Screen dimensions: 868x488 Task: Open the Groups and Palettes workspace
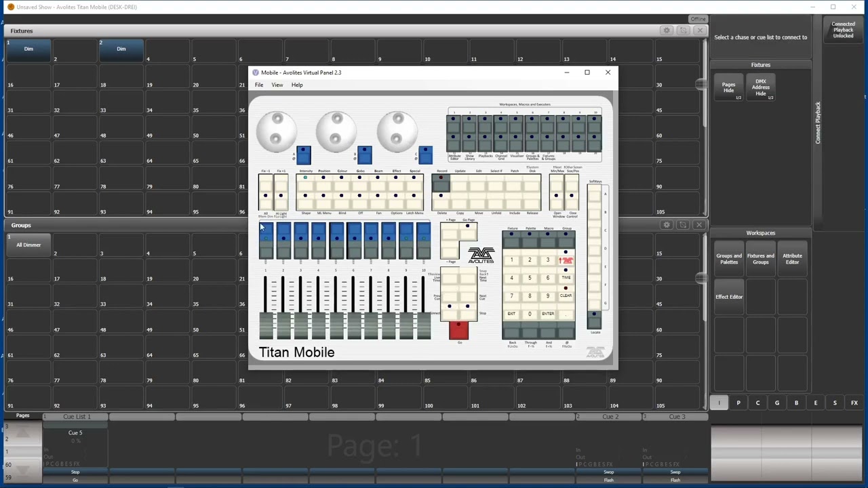pos(728,259)
